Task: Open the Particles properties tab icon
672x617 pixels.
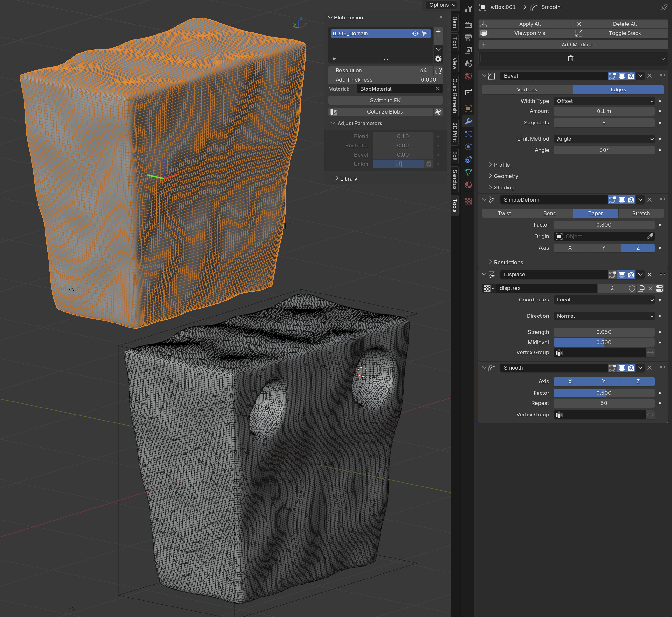Action: [468, 134]
